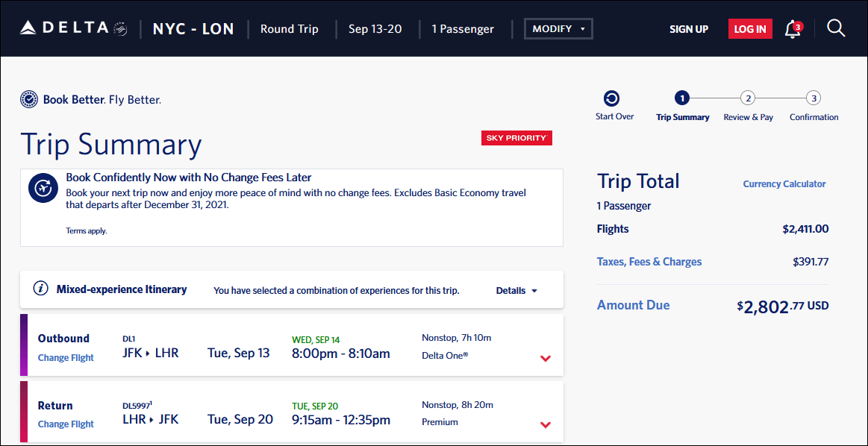Open the Taxes, Fees & Charges link

point(649,262)
